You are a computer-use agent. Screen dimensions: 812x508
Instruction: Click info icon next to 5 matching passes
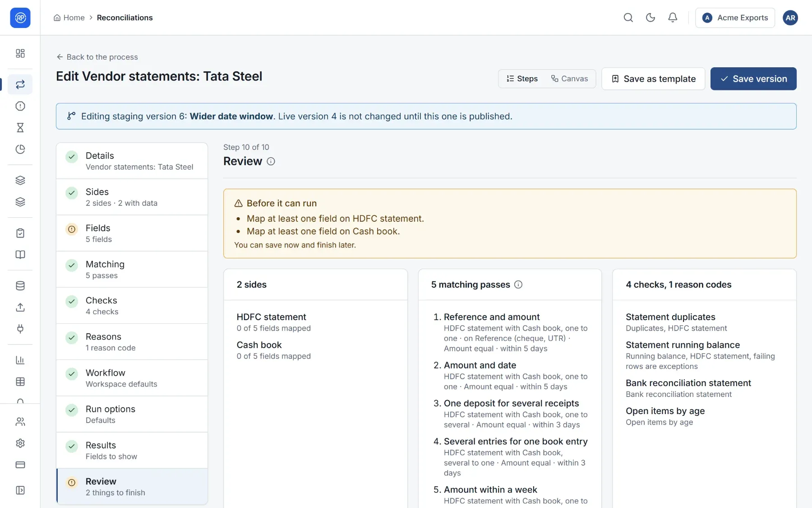tap(518, 284)
